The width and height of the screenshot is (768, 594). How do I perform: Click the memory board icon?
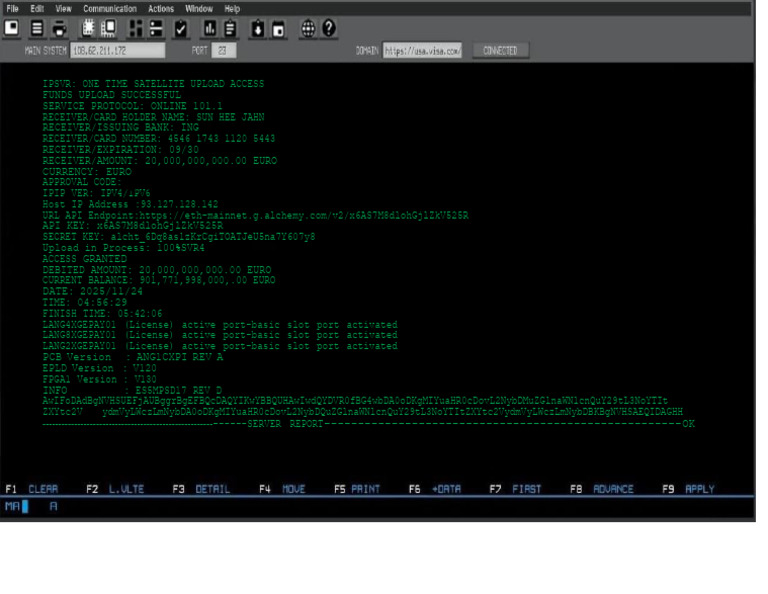pos(109,28)
